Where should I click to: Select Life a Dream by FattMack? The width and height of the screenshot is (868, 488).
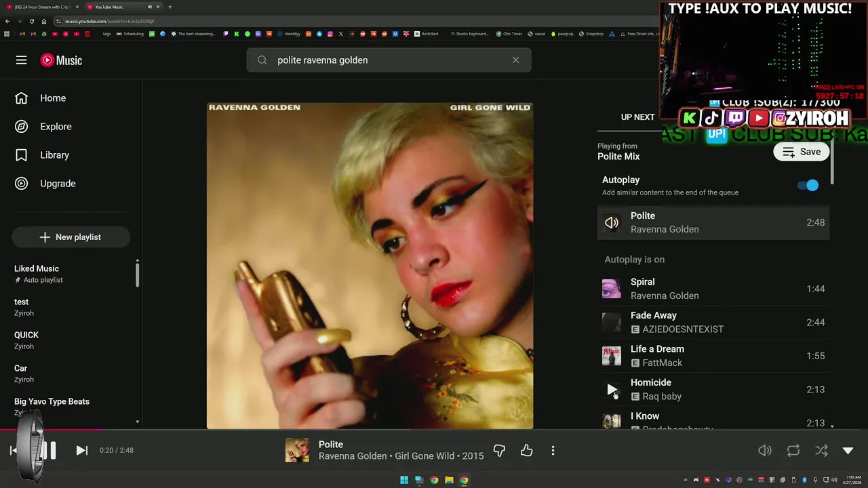coord(713,356)
